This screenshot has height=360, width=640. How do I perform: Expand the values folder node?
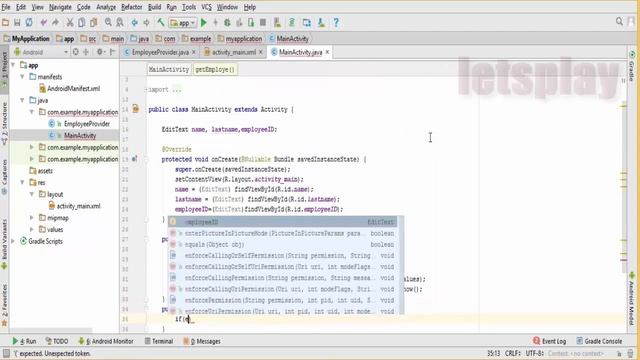(32, 229)
